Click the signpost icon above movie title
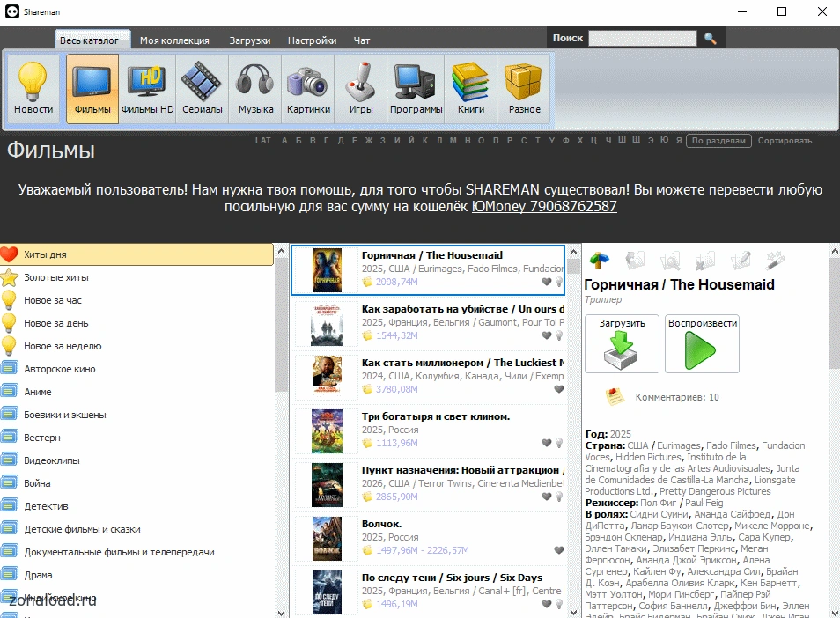This screenshot has width=840, height=618. pos(600,261)
